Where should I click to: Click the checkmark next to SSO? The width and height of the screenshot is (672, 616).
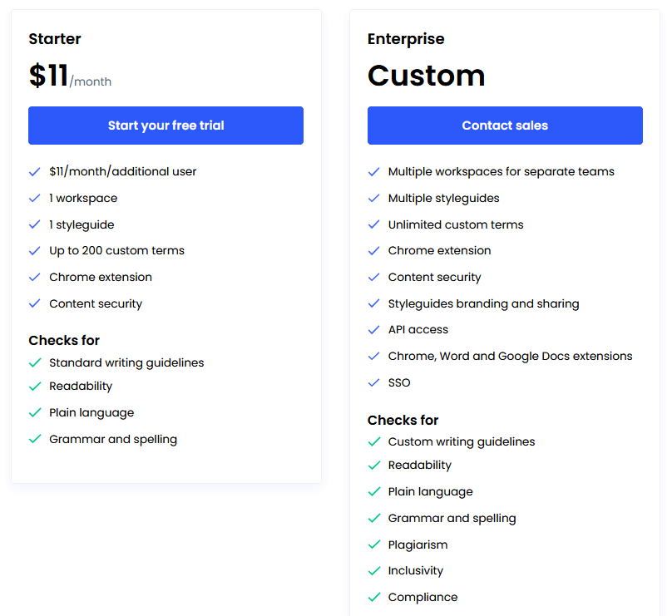[373, 383]
